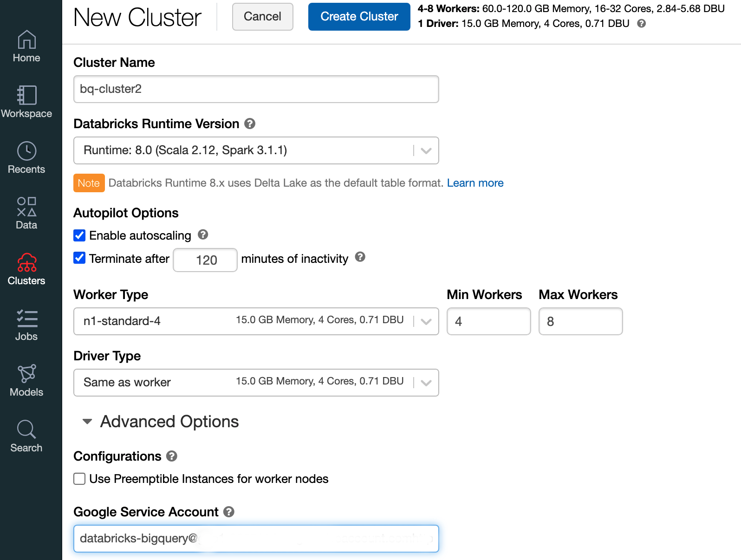Go to Jobs in the sidebar

26,325
